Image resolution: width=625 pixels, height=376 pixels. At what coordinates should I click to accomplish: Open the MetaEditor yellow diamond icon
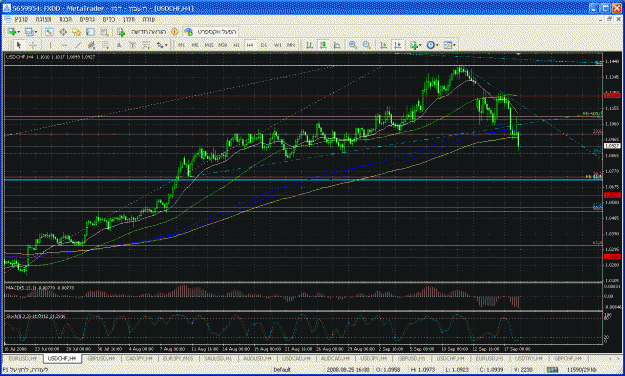coord(174,32)
